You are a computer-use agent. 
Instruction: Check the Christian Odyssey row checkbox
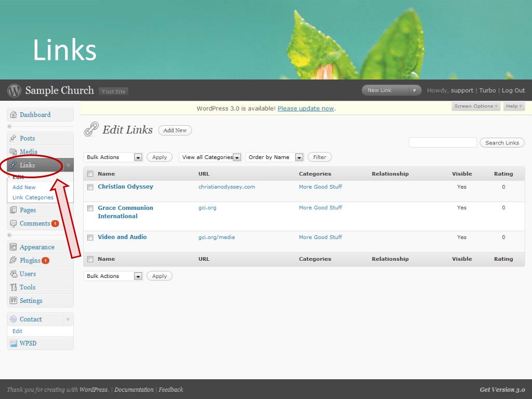click(x=90, y=187)
